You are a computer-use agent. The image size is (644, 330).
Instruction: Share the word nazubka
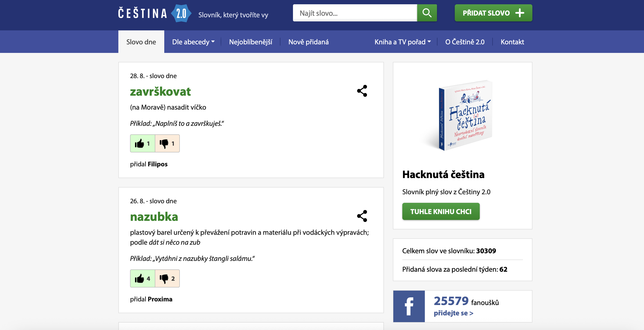pyautogui.click(x=362, y=216)
